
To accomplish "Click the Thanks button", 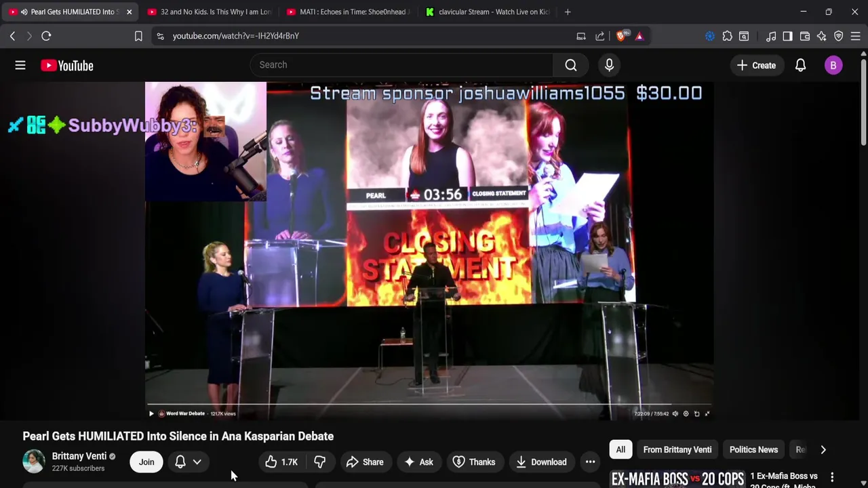I will point(474,462).
